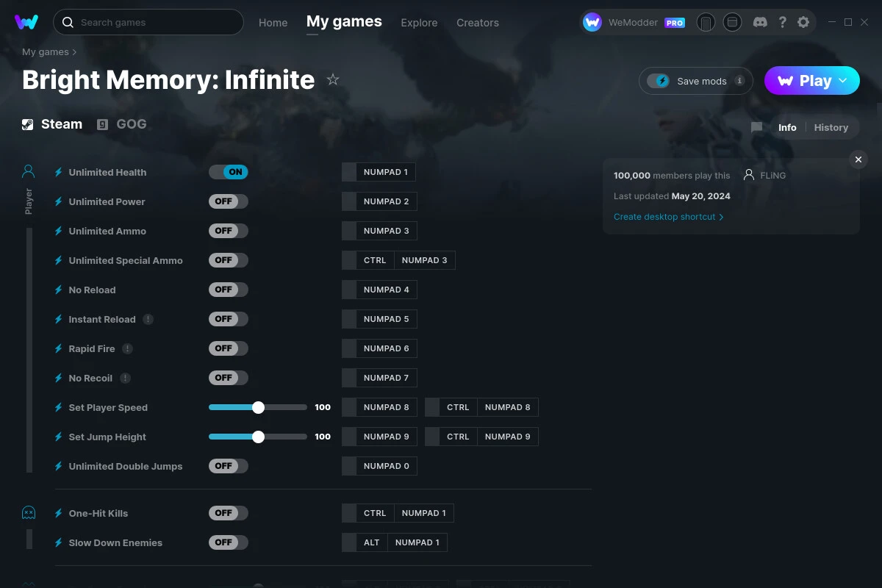This screenshot has width=882, height=588.
Task: Enable the One-Hit Kills cheat
Action: tap(228, 512)
